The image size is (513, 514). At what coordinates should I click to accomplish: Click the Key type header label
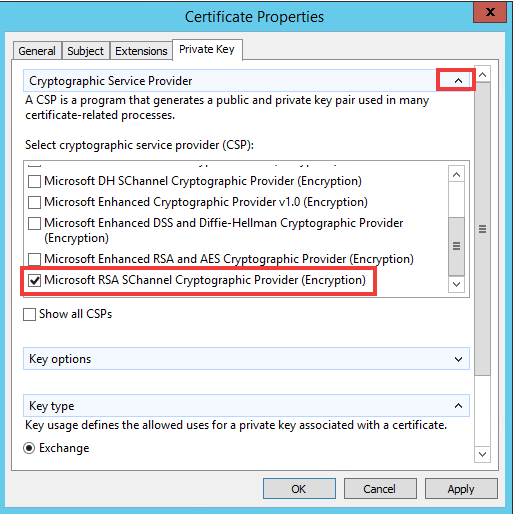pos(52,406)
